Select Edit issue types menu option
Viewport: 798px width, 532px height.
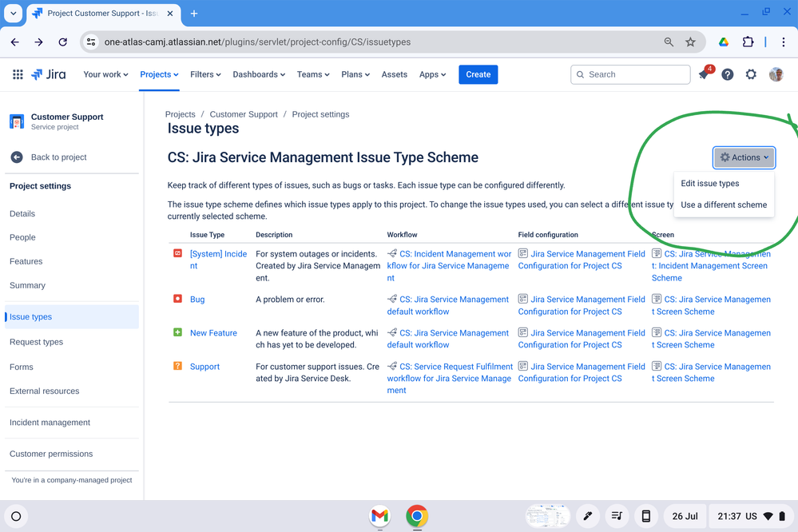(x=709, y=184)
